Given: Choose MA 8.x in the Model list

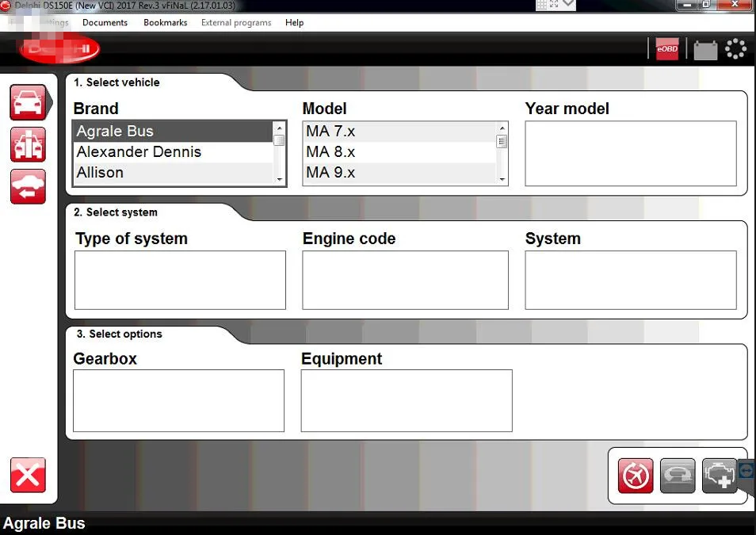Looking at the screenshot, I should pos(330,152).
